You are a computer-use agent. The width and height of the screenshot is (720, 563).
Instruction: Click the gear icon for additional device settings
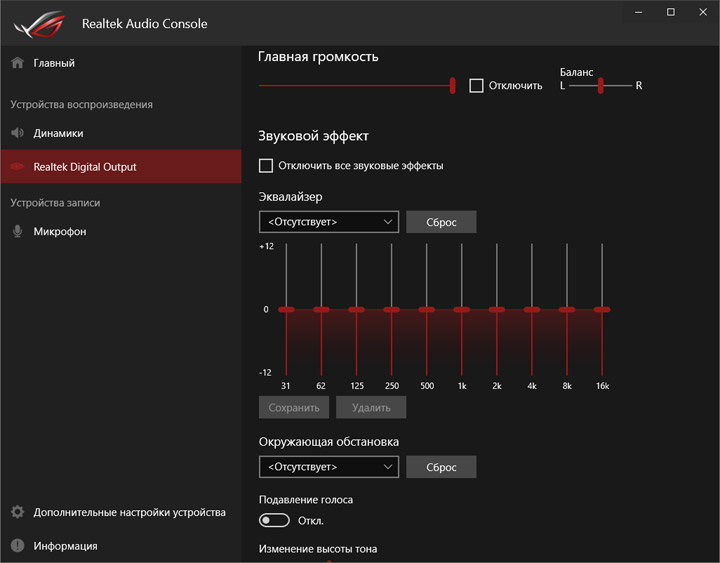coord(17,512)
